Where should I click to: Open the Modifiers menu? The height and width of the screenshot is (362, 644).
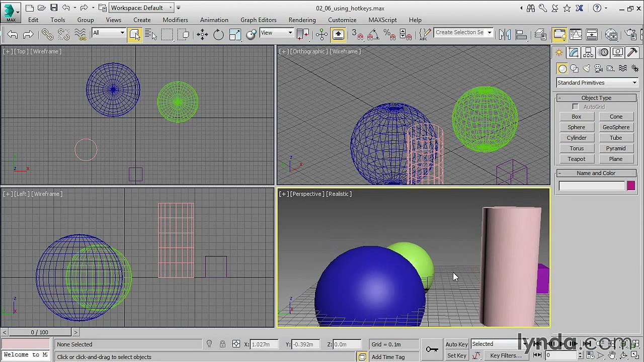pyautogui.click(x=175, y=20)
